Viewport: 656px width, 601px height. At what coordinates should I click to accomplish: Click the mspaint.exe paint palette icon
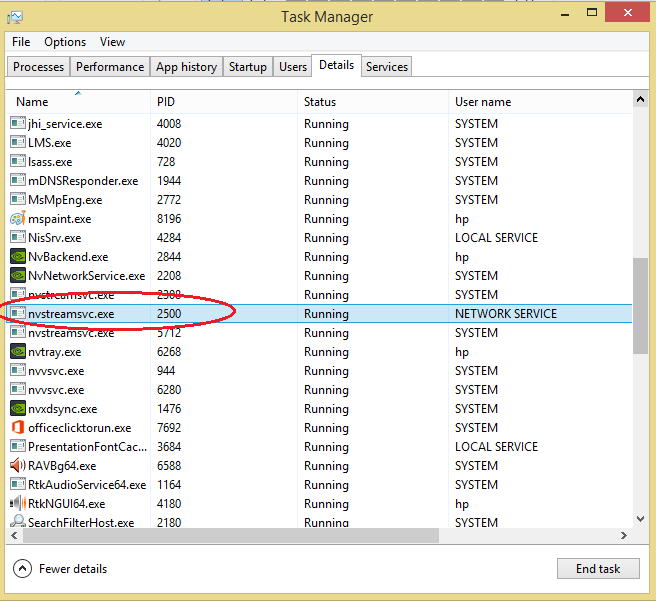tap(17, 219)
